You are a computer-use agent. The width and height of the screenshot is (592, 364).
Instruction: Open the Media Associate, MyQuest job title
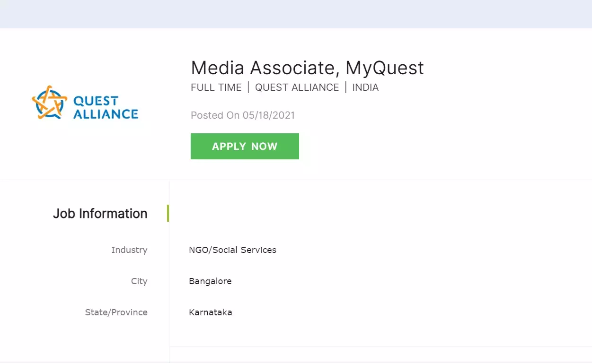[307, 68]
